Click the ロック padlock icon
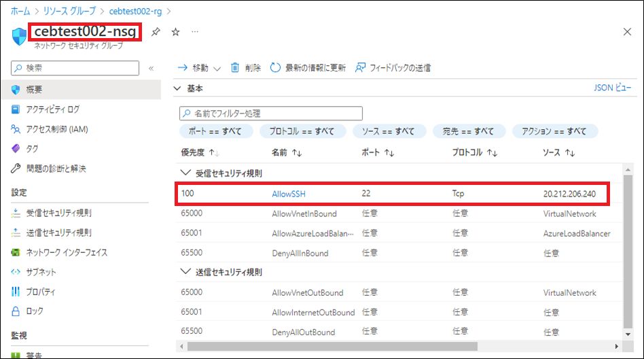The image size is (644, 359). 16,311
